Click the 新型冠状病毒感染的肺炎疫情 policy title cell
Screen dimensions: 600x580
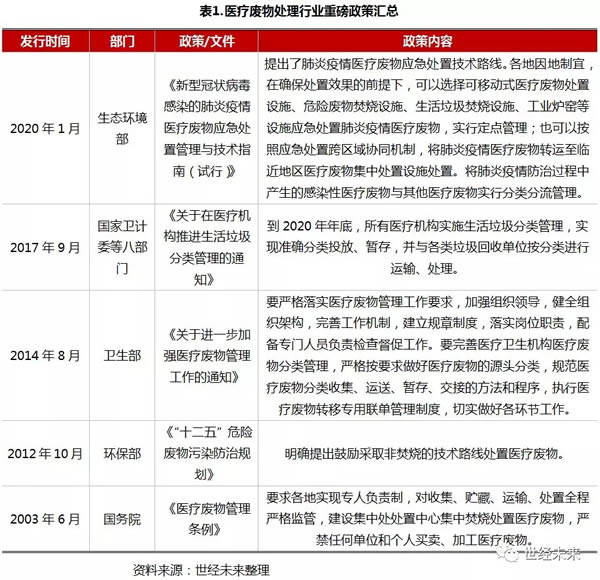pos(207,128)
